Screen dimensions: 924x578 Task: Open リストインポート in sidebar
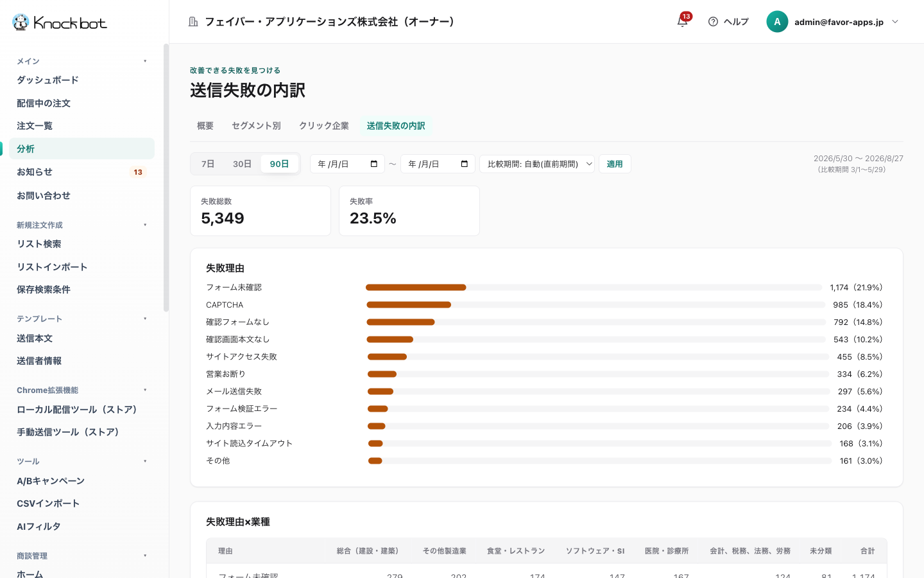click(x=81, y=267)
